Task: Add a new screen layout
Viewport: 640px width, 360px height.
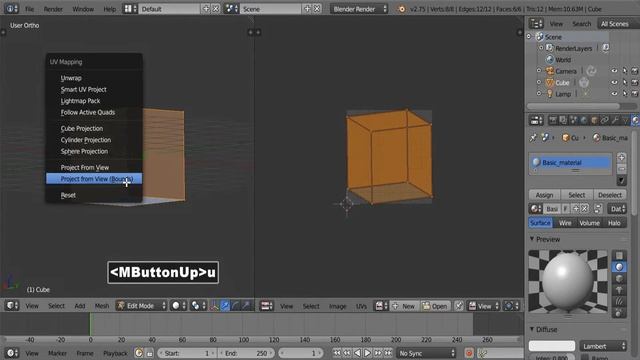Action: pyautogui.click(x=206, y=9)
